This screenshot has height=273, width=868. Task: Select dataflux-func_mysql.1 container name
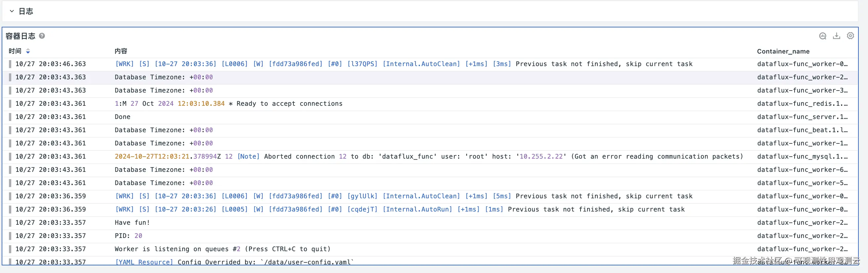tap(802, 157)
